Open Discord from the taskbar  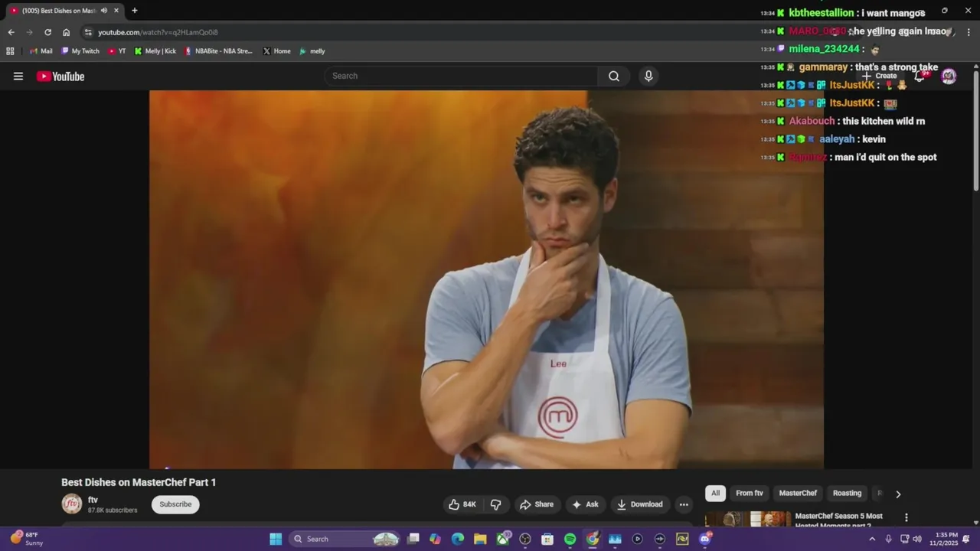pos(705,539)
